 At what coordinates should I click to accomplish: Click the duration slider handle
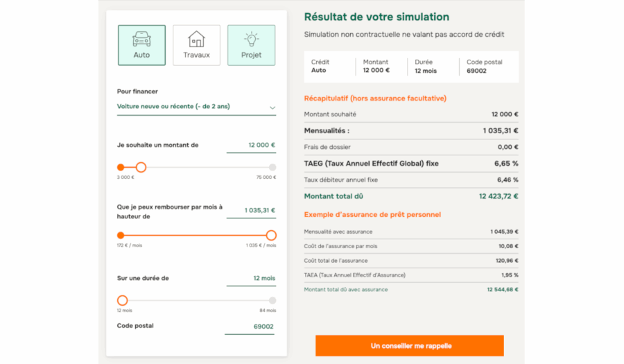click(123, 300)
